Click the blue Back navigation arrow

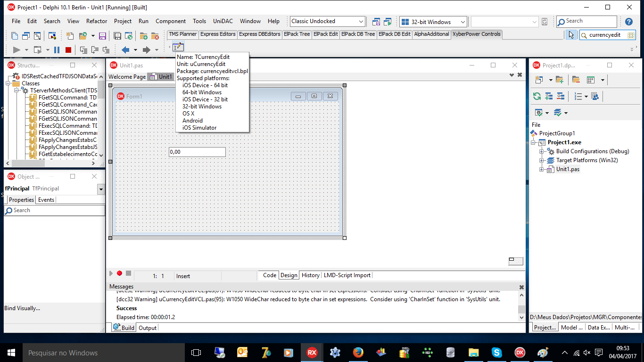click(x=125, y=50)
